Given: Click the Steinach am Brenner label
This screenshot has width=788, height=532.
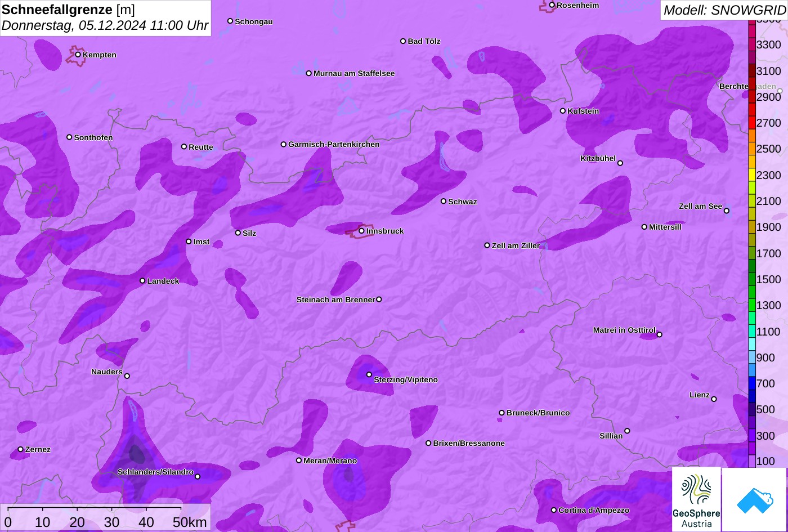Looking at the screenshot, I should click(x=335, y=299).
